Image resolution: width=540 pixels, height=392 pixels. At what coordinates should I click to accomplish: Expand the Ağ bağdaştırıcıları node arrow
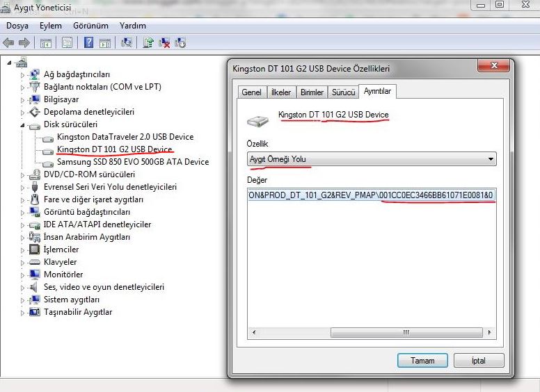click(22, 75)
